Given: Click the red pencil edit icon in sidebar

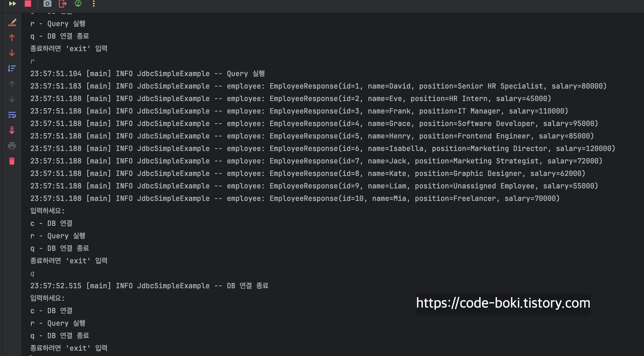Looking at the screenshot, I should coord(12,23).
